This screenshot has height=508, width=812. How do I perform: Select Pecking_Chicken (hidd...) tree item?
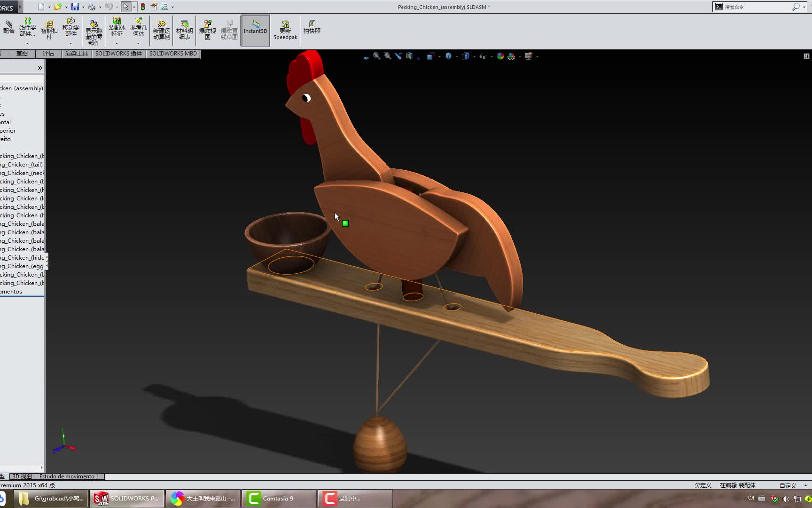[x=22, y=258]
